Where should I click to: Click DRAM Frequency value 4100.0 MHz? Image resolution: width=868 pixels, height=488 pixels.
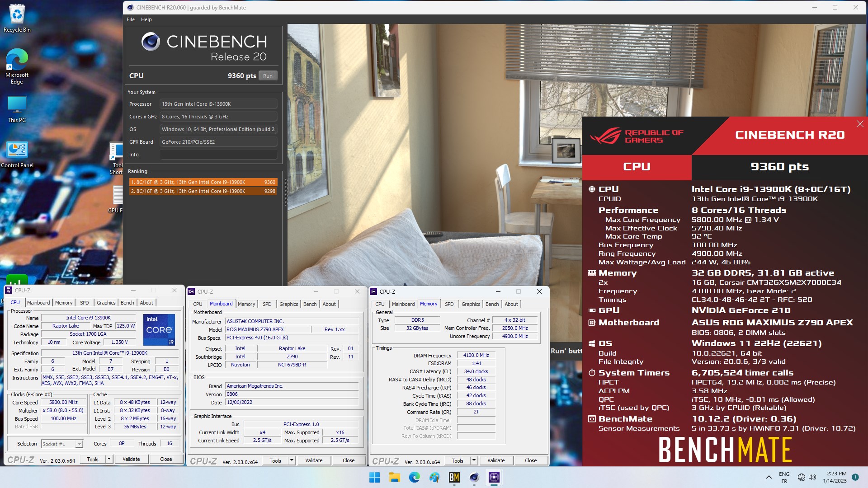[x=476, y=355]
